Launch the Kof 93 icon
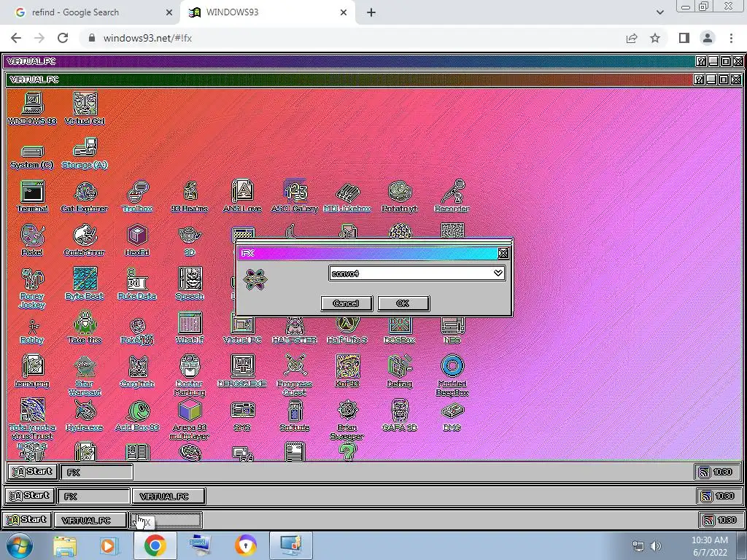This screenshot has height=560, width=747. tap(347, 371)
